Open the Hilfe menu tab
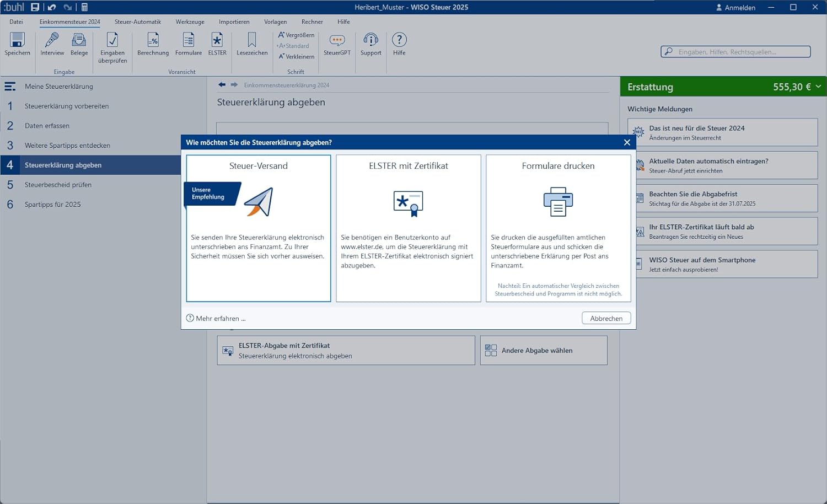Viewport: 827px width, 504px height. coord(343,22)
